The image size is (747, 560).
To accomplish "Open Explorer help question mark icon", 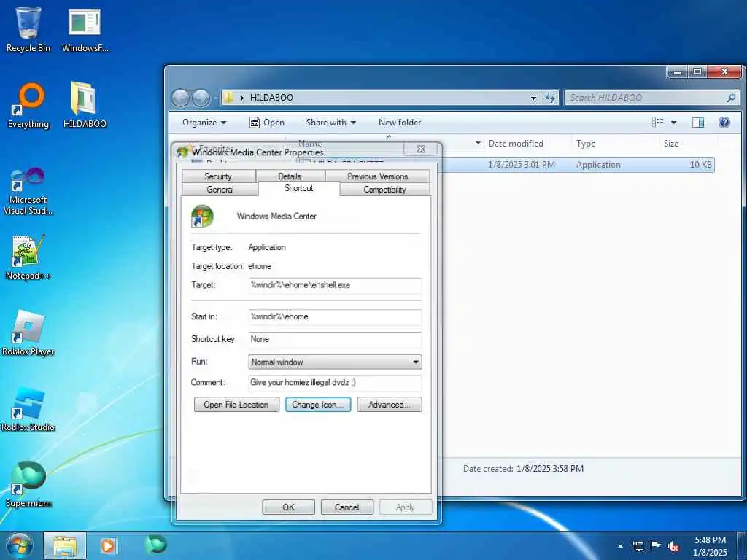I will 724,122.
